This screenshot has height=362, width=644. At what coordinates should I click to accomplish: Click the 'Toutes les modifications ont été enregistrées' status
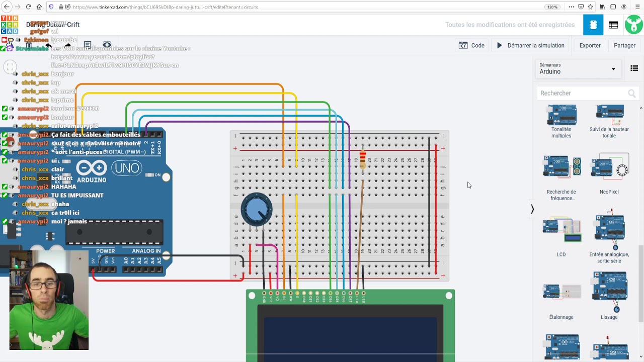point(510,25)
